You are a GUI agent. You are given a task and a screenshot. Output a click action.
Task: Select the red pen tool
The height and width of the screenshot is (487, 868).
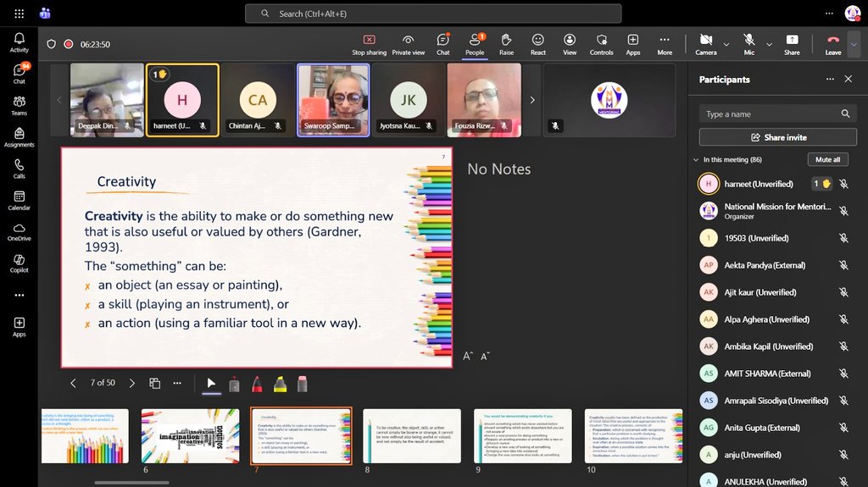pos(257,384)
